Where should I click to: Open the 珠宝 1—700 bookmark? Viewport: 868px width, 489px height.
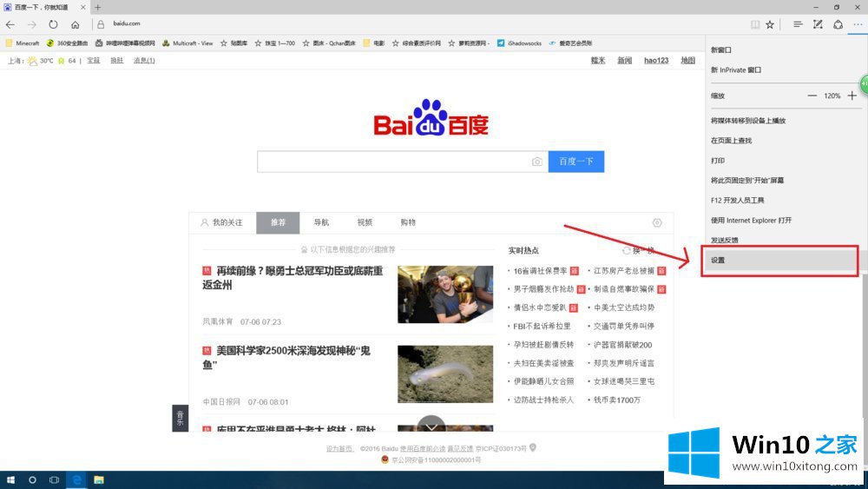pos(275,43)
